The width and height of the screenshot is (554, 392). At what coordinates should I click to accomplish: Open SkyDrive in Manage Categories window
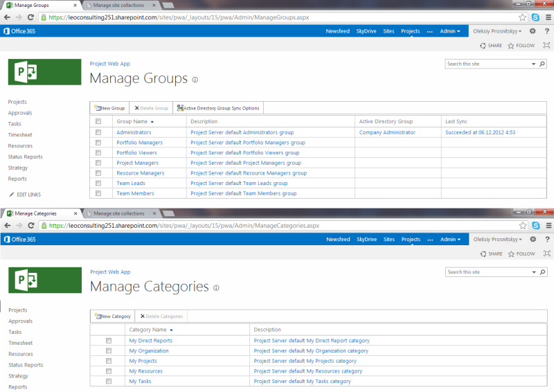pyautogui.click(x=367, y=240)
